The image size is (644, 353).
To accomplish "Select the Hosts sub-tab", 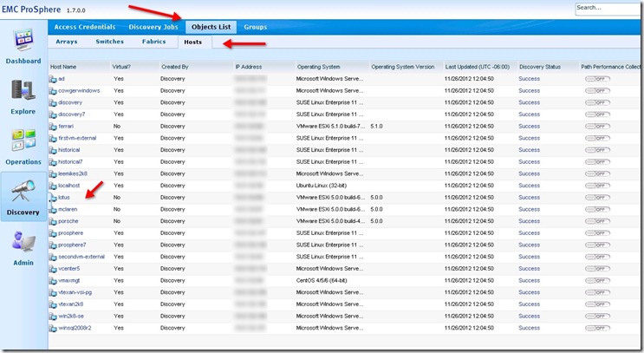I will [193, 42].
